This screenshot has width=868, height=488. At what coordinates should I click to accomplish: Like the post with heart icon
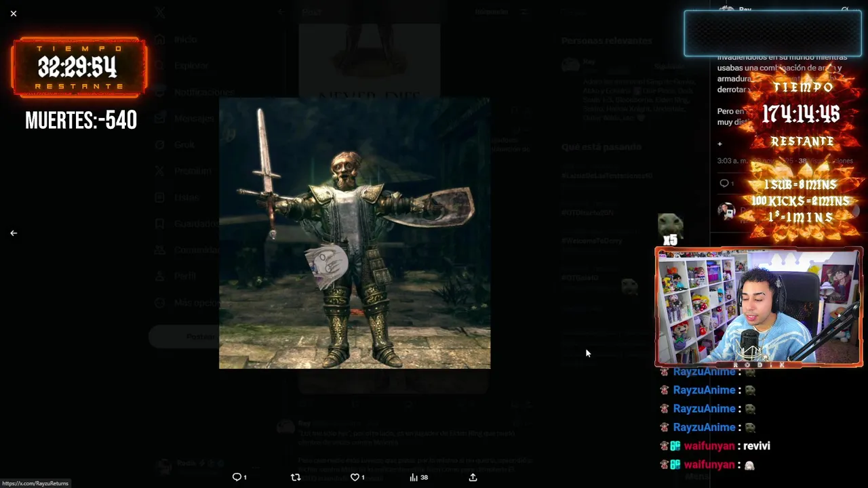357,477
